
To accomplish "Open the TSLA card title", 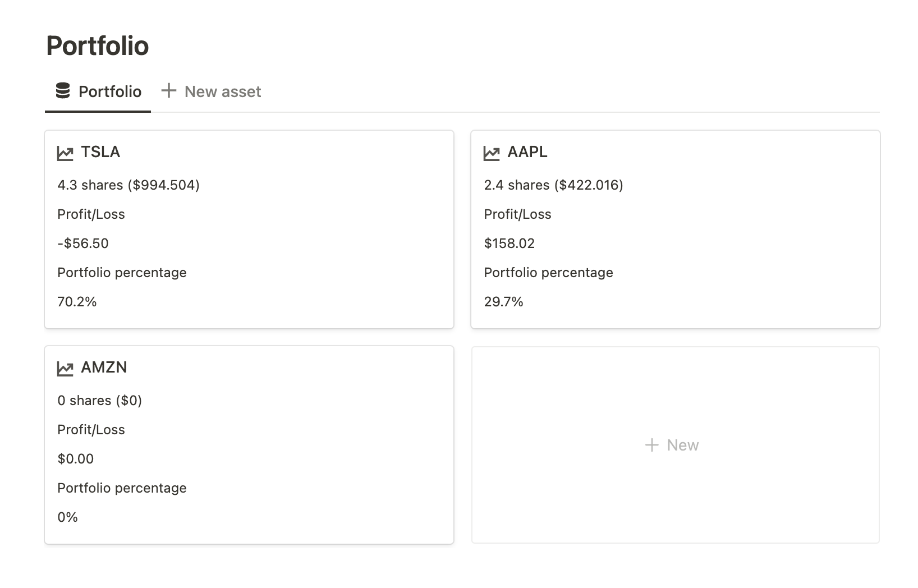I will (x=100, y=152).
